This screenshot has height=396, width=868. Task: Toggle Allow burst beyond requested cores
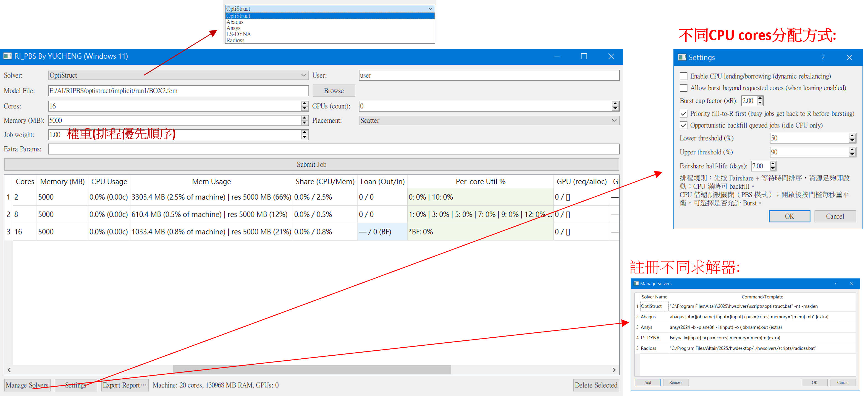[x=683, y=88]
